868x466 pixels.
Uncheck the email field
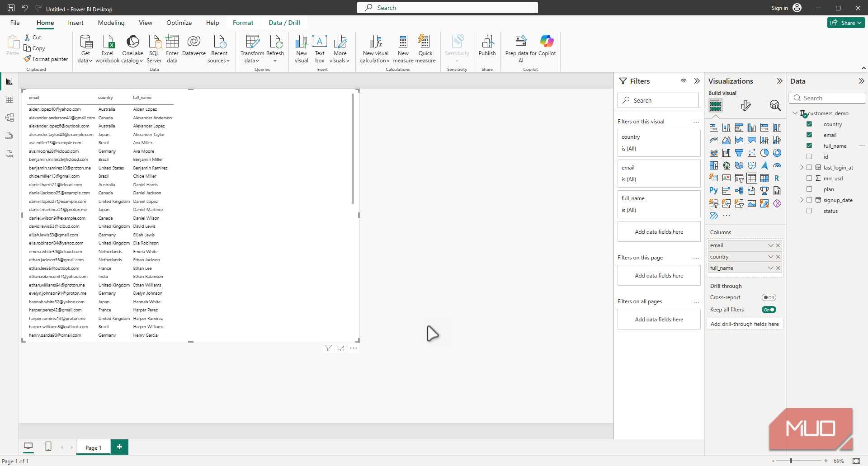[809, 135]
